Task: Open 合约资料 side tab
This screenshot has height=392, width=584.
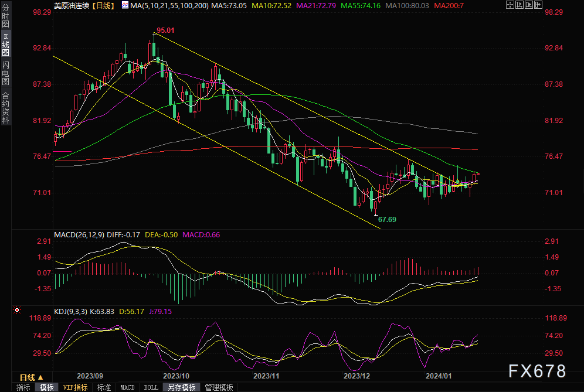Action: pyautogui.click(x=6, y=108)
